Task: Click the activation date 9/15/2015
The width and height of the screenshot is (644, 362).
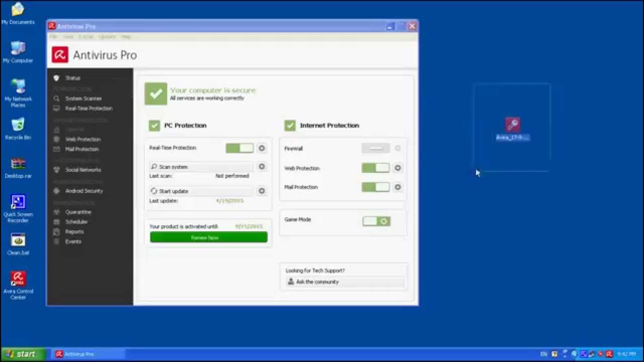Action: pyautogui.click(x=249, y=227)
